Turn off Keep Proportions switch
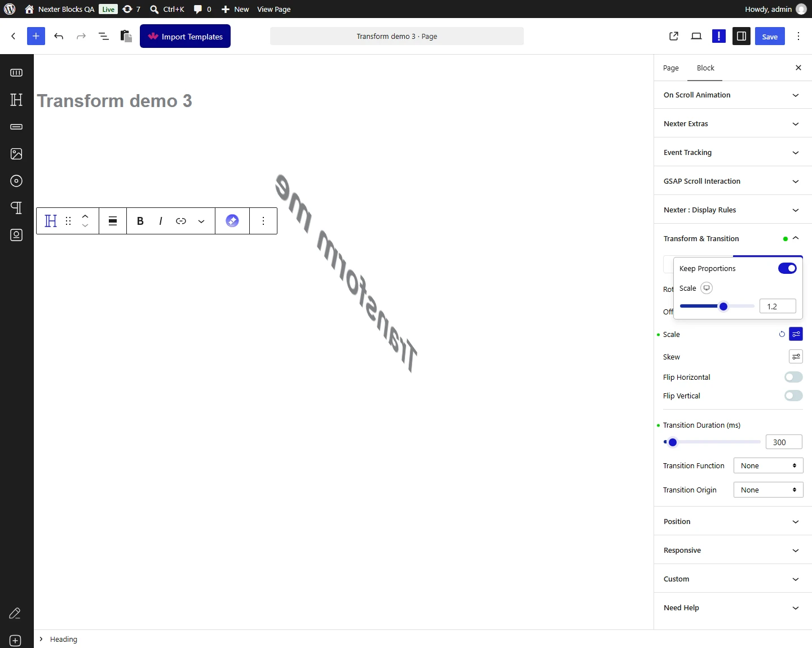Viewport: 812px width, 648px height. (787, 268)
